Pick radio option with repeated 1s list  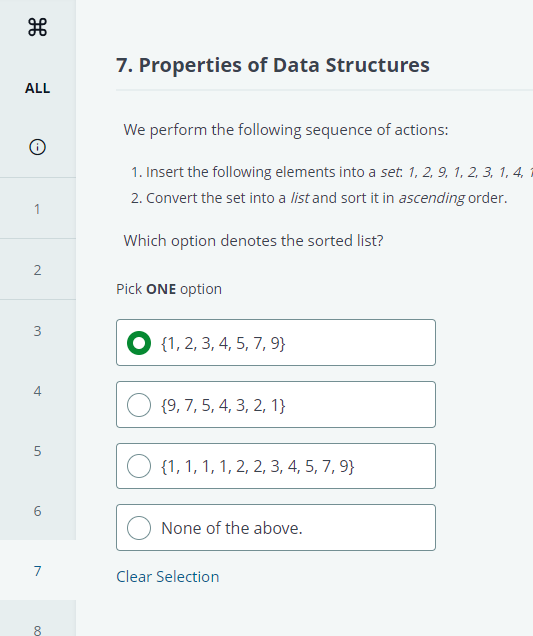pyautogui.click(x=139, y=466)
